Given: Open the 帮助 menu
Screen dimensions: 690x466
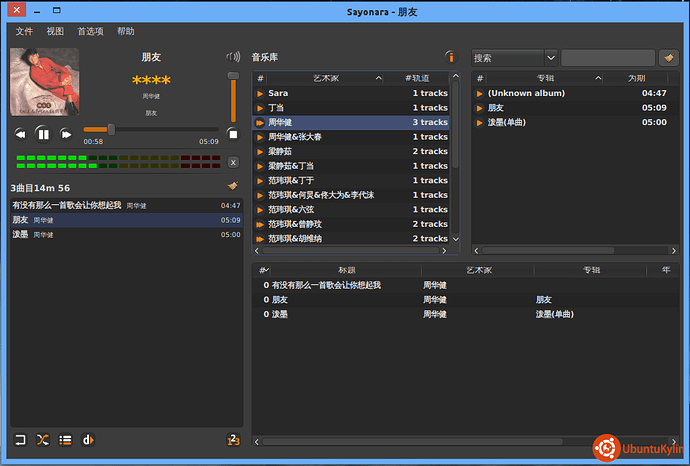Looking at the screenshot, I should coord(126,31).
